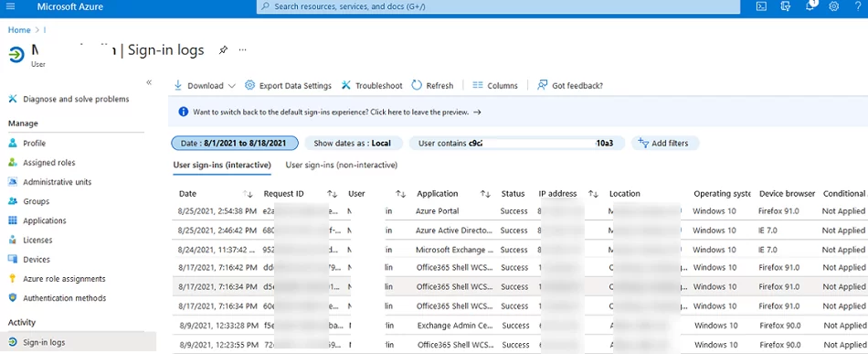Click the Refresh circular arrow icon
Viewport: 868px width, 354px height.
417,85
